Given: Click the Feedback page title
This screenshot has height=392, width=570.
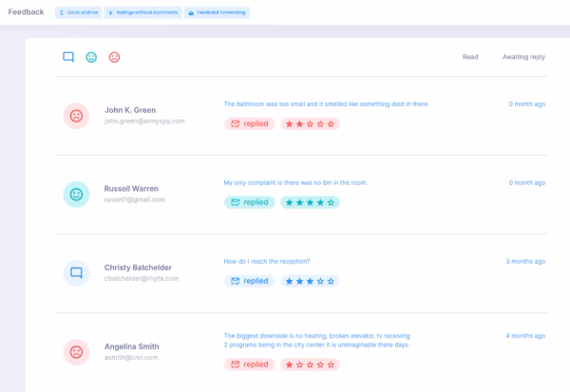Looking at the screenshot, I should 26,12.
